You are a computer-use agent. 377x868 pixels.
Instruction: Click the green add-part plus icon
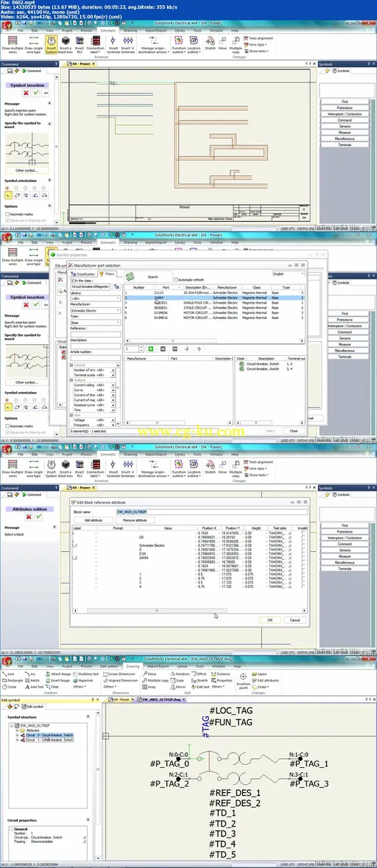150,349
